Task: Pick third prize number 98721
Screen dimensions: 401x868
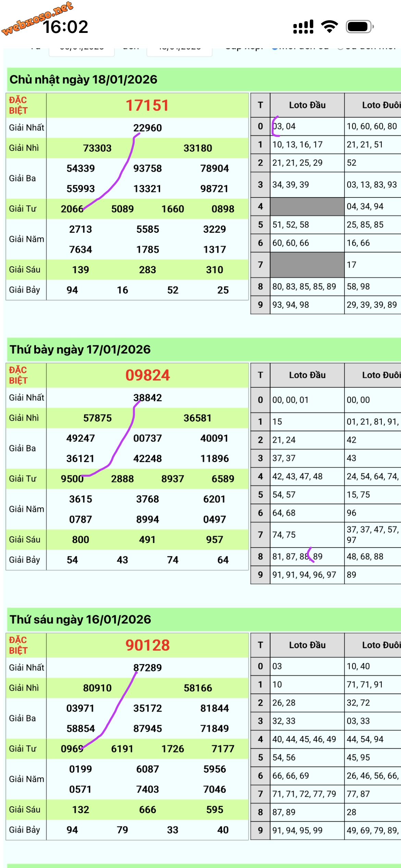Action: pyautogui.click(x=215, y=189)
